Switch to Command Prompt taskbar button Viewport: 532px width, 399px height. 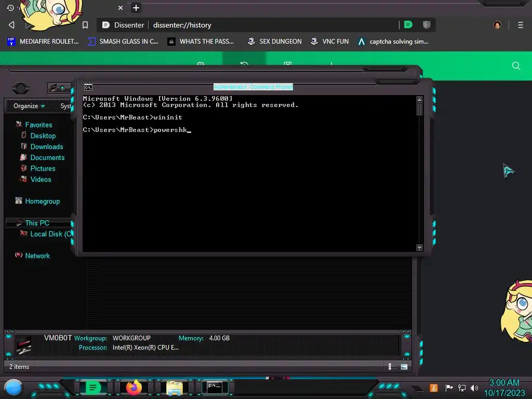pos(215,388)
